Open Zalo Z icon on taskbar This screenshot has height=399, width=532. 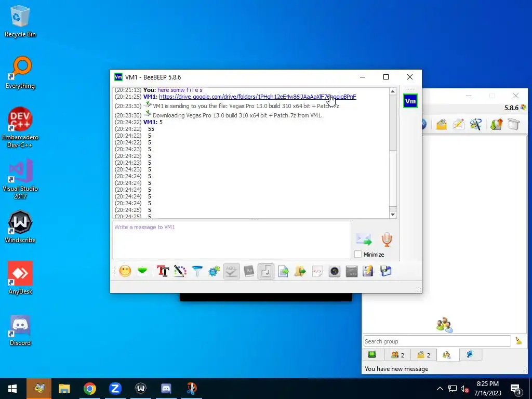click(x=115, y=389)
